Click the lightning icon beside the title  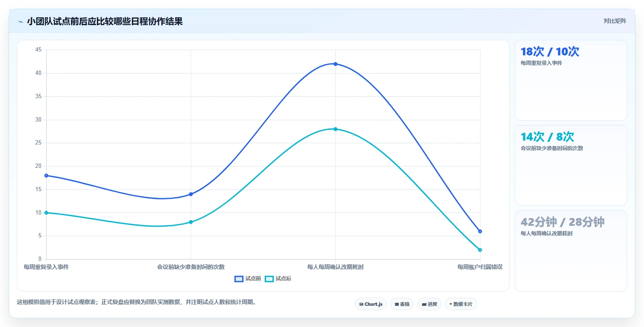coord(20,22)
